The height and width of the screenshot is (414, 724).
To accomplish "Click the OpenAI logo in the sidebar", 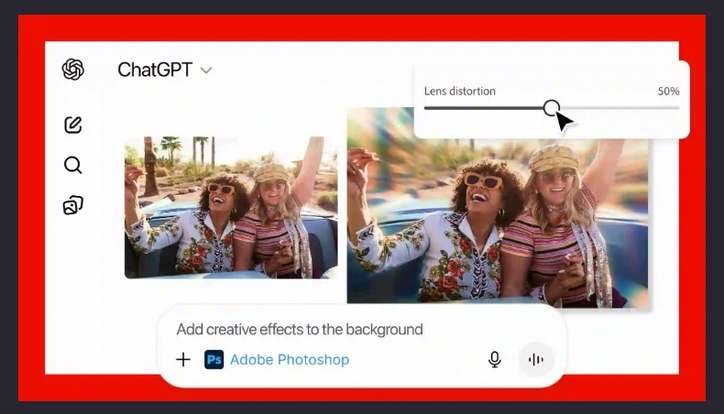I will [73, 69].
